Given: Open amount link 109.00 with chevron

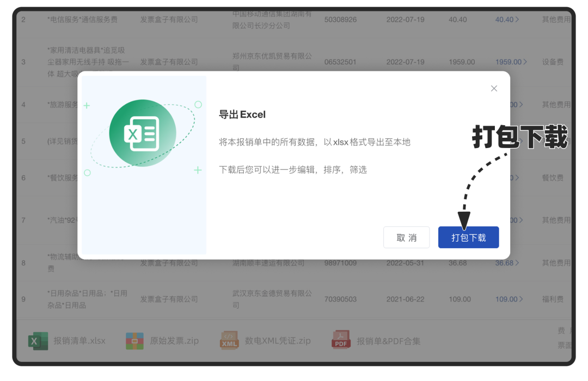Looking at the screenshot, I should [509, 299].
